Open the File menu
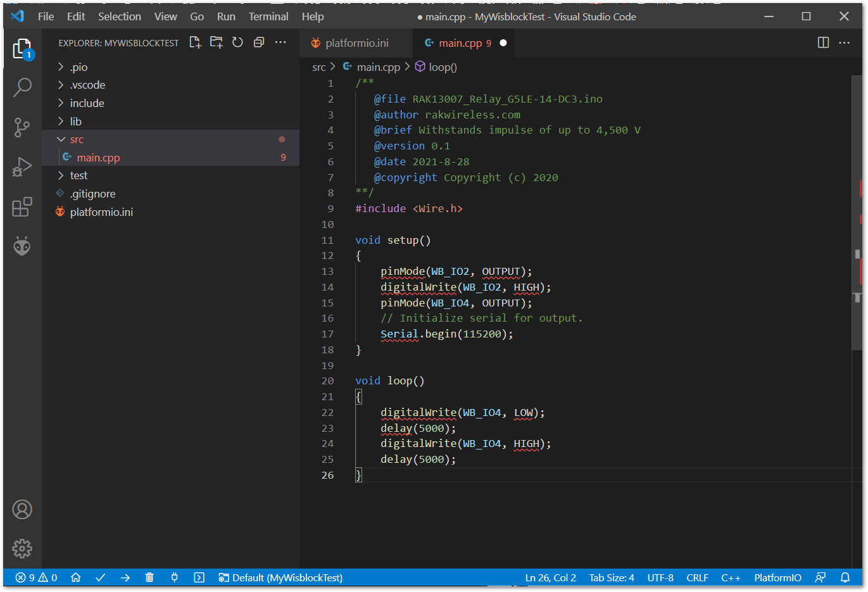The width and height of the screenshot is (868, 592). click(46, 16)
